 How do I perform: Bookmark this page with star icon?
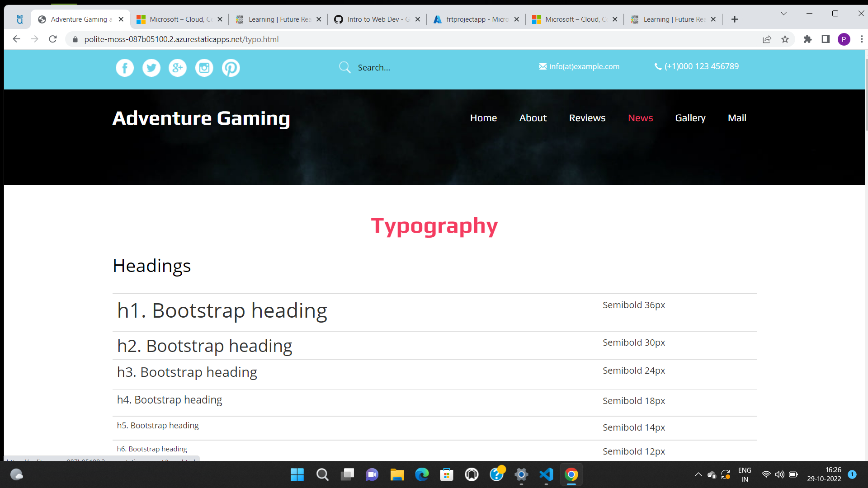pyautogui.click(x=785, y=39)
